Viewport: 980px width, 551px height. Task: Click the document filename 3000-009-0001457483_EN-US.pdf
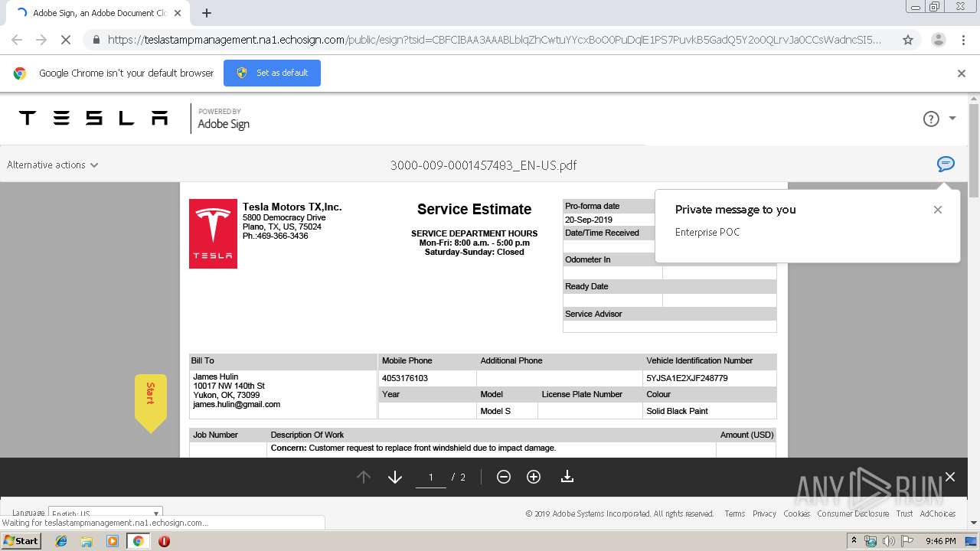pyautogui.click(x=483, y=165)
